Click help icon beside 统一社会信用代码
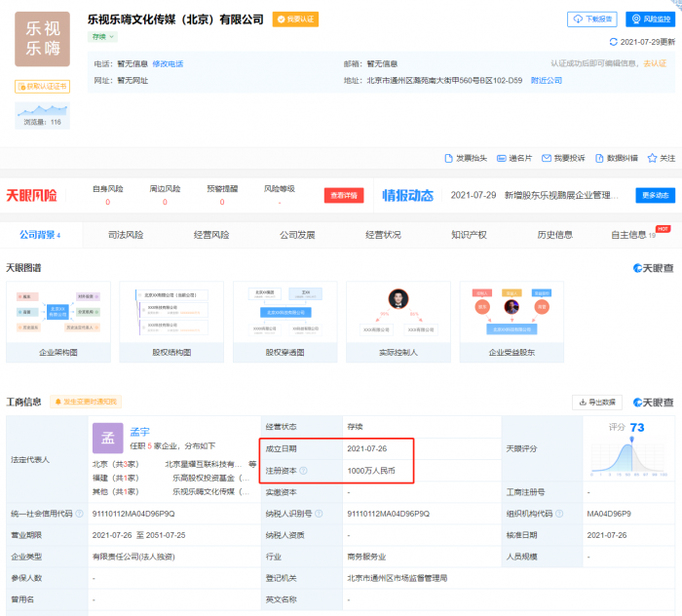The height and width of the screenshot is (616, 682). click(80, 514)
